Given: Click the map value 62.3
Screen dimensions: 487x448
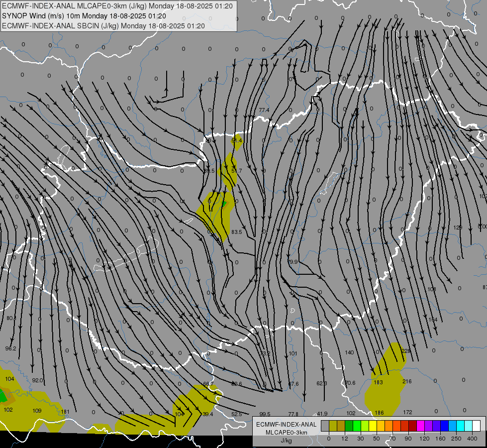Looking at the screenshot, I should 322,383.
